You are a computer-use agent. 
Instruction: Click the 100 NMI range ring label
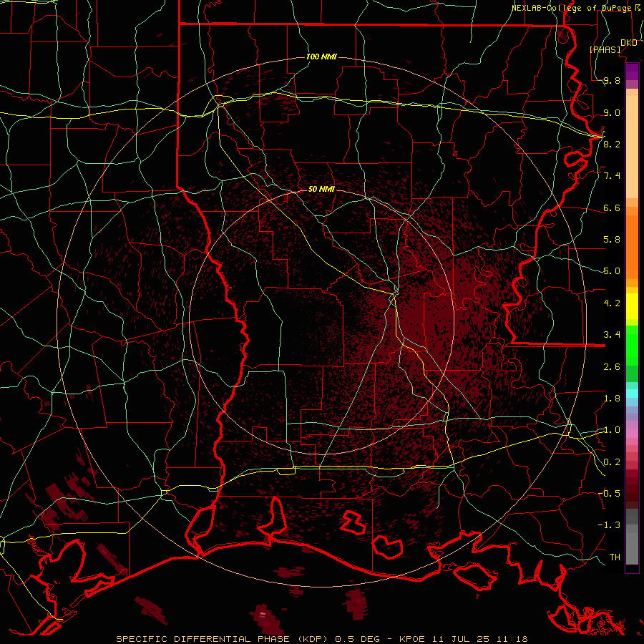coord(321,57)
